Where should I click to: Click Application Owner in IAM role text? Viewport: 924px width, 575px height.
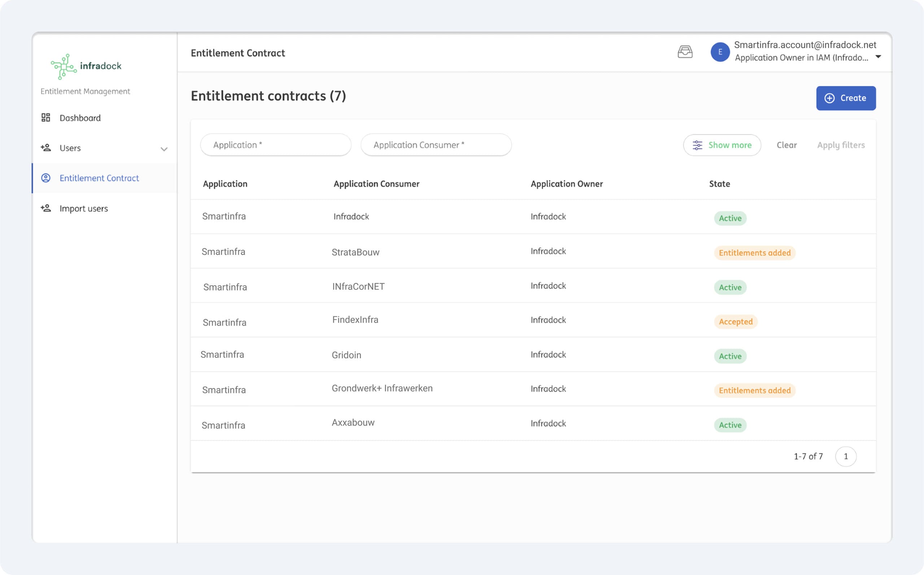click(801, 58)
